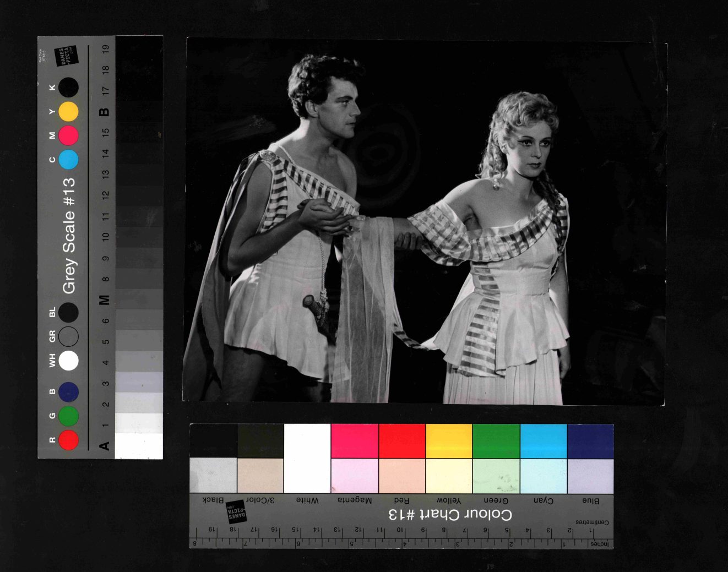Click the green circle labeled G
Viewport: 728px width, 572px height.
click(69, 416)
